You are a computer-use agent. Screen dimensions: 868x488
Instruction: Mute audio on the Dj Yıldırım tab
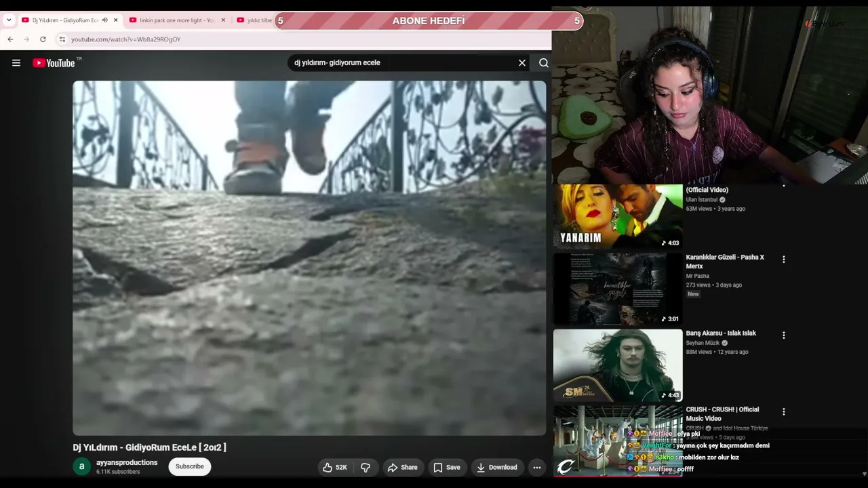pyautogui.click(x=104, y=20)
